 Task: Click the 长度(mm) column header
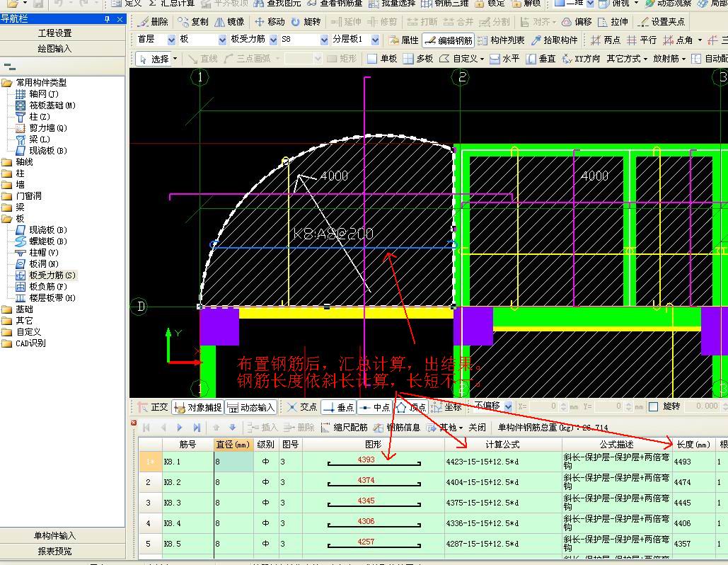[693, 445]
